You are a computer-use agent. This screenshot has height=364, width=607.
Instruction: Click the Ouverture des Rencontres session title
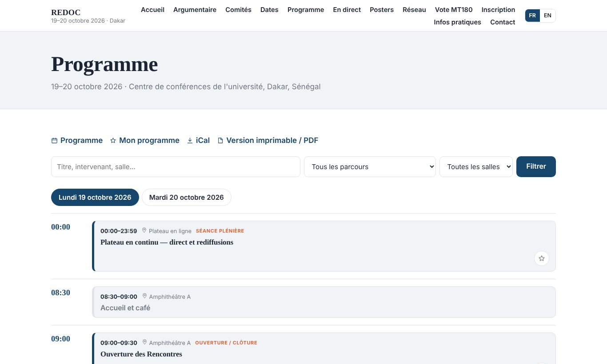click(x=141, y=354)
